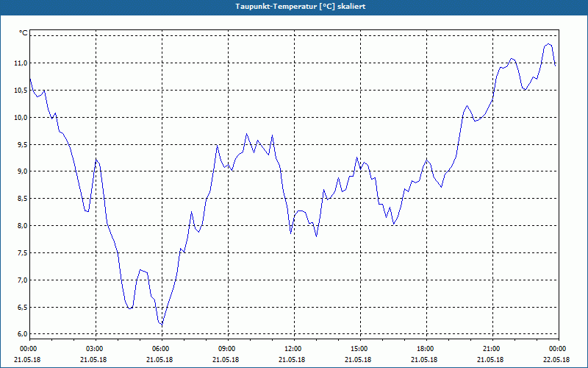Select the 6,0 y-axis value
This screenshot has width=588, height=368.
(22, 334)
